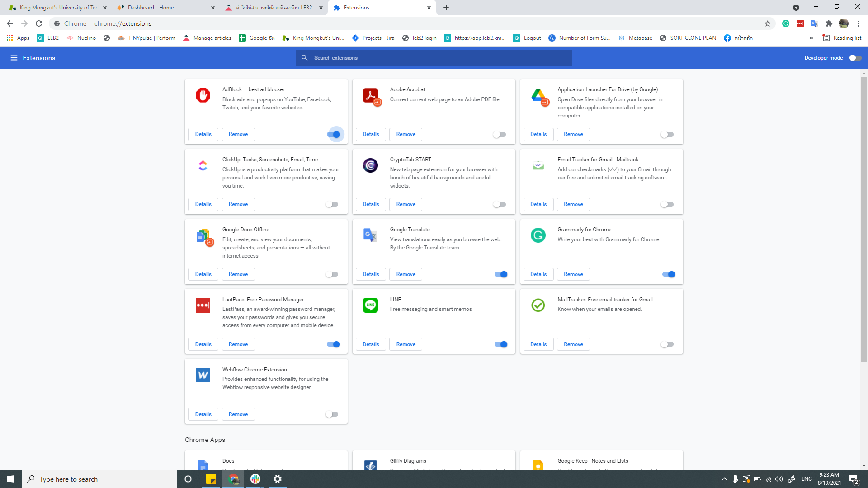This screenshot has width=868, height=488.
Task: Disable the Google Translate toggle
Action: (x=501, y=274)
